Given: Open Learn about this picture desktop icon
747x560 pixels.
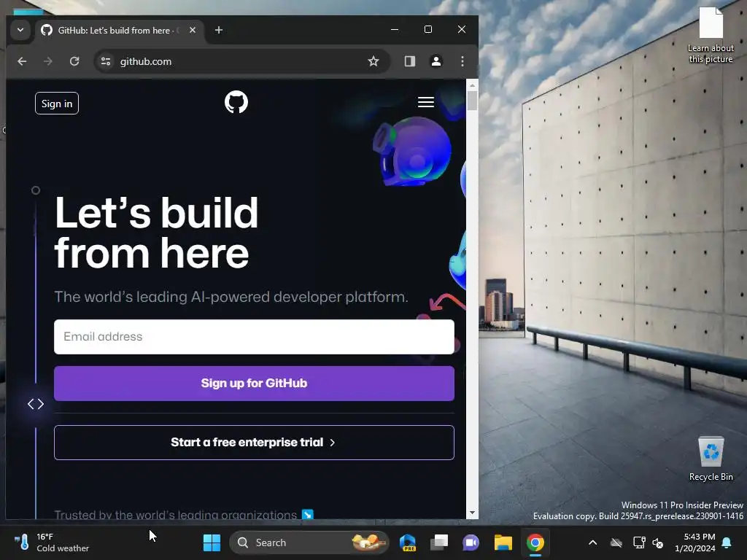Looking at the screenshot, I should (x=711, y=36).
